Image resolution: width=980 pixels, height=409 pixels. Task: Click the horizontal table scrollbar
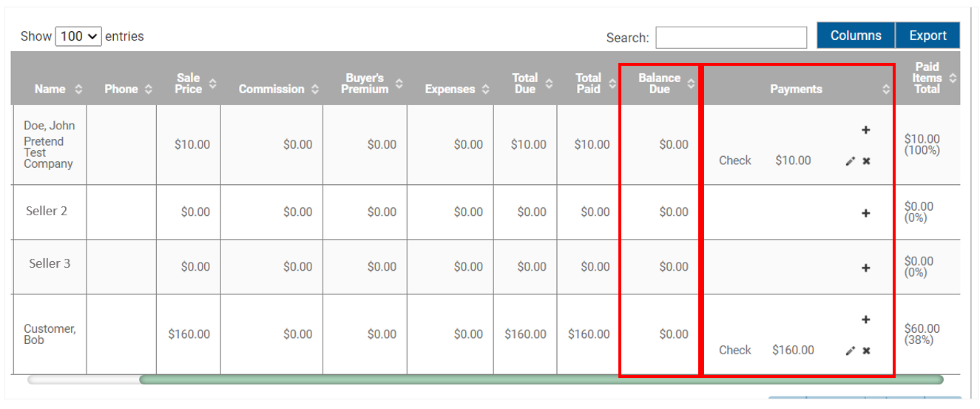[x=541, y=380]
